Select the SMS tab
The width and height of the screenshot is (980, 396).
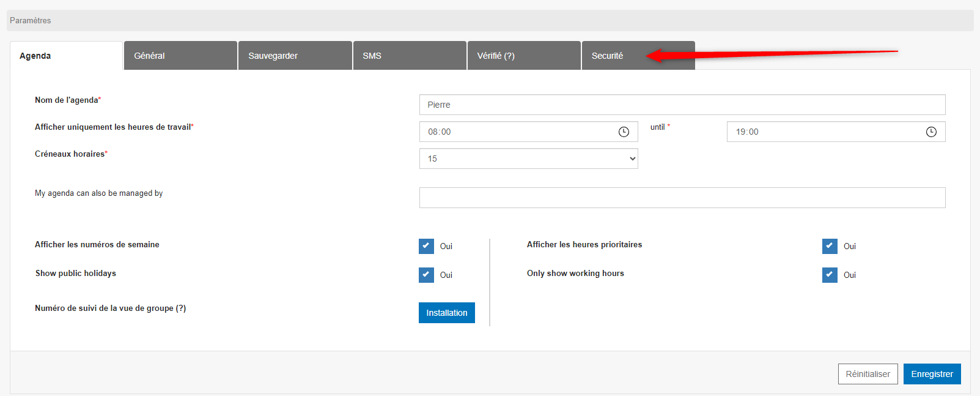pyautogui.click(x=409, y=56)
